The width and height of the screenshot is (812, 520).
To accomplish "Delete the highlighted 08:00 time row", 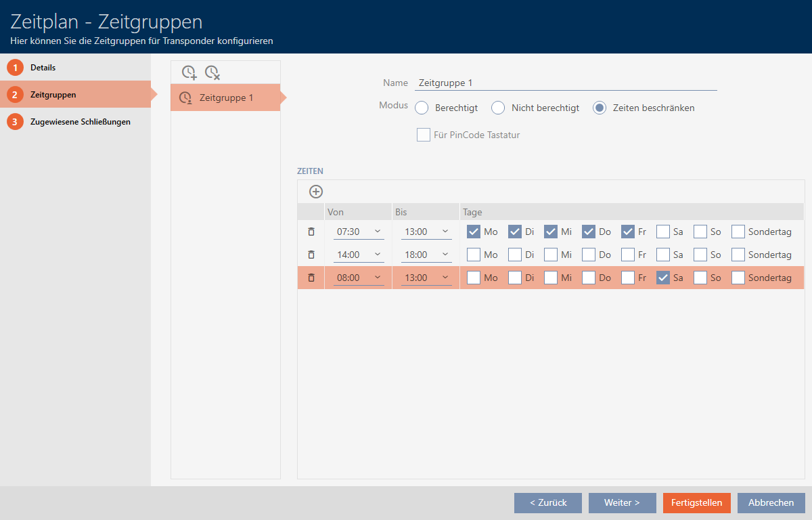I will coord(311,278).
